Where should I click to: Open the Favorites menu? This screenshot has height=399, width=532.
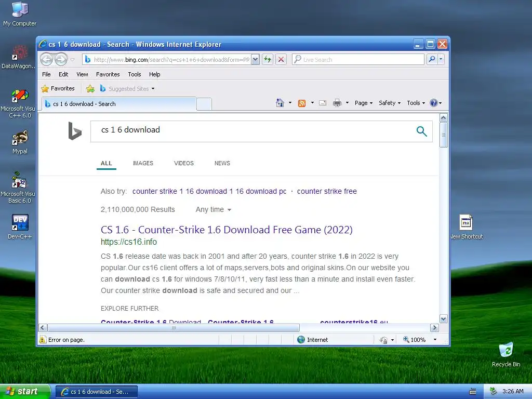[x=108, y=74]
